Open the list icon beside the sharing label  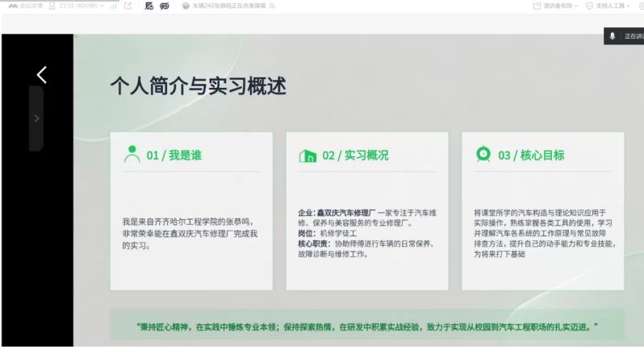pos(272,6)
